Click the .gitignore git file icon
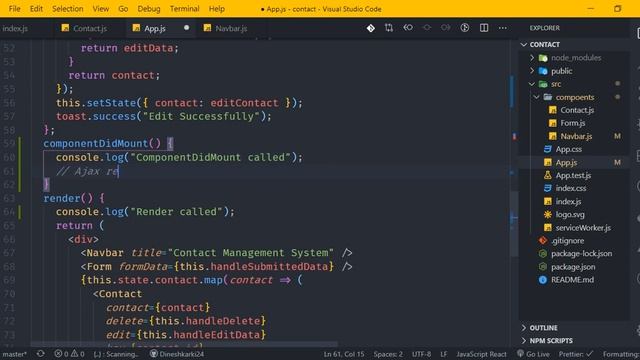Image resolution: width=640 pixels, height=360 pixels. coord(542,240)
